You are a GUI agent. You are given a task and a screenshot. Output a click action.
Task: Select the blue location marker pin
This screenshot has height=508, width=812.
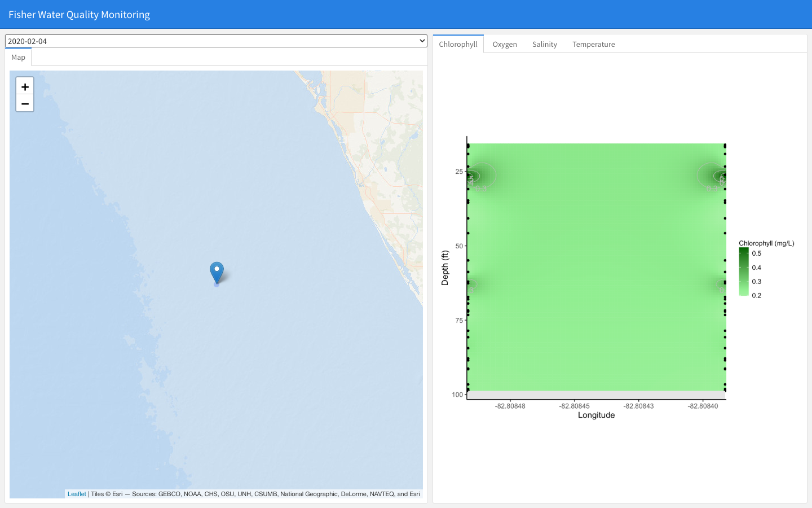pyautogui.click(x=217, y=273)
